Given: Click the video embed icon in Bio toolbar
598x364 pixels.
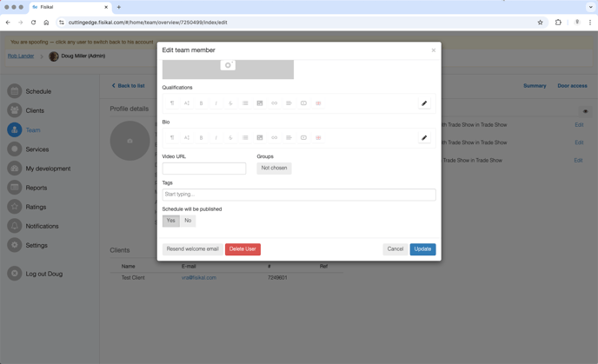Looking at the screenshot, I should point(303,137).
